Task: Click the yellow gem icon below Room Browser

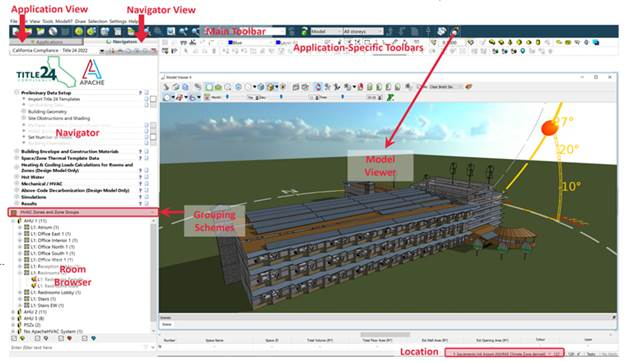Action: coord(23,339)
